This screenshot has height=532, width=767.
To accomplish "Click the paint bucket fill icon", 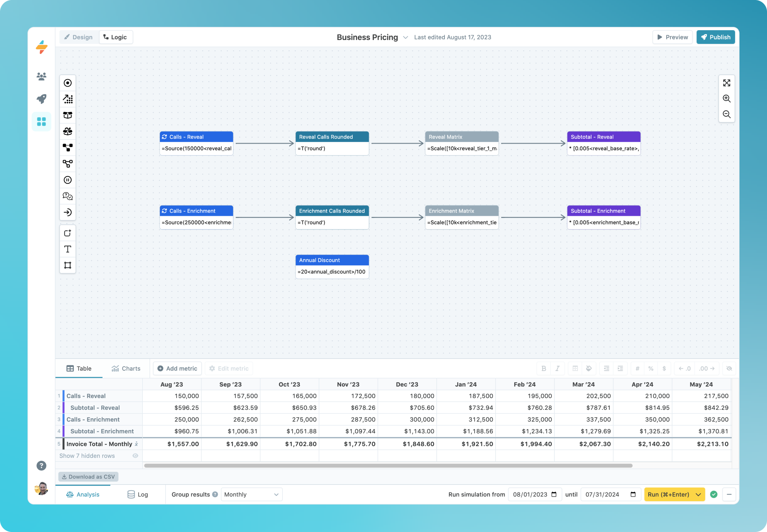I will tap(589, 368).
